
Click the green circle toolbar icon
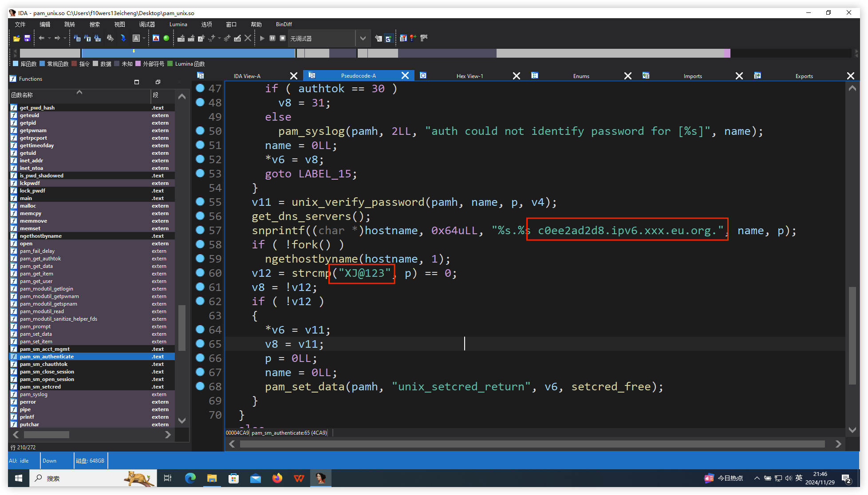pos(166,38)
